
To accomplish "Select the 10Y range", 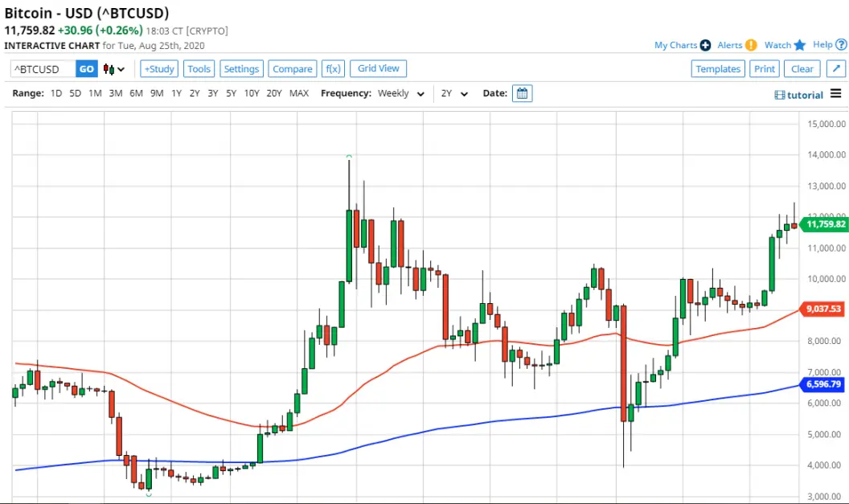I will (252, 93).
